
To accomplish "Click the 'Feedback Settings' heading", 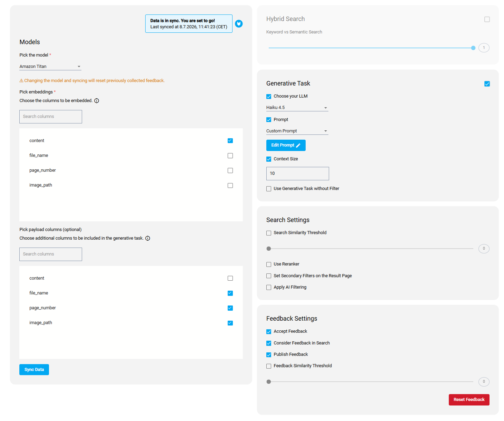I will [x=291, y=319].
